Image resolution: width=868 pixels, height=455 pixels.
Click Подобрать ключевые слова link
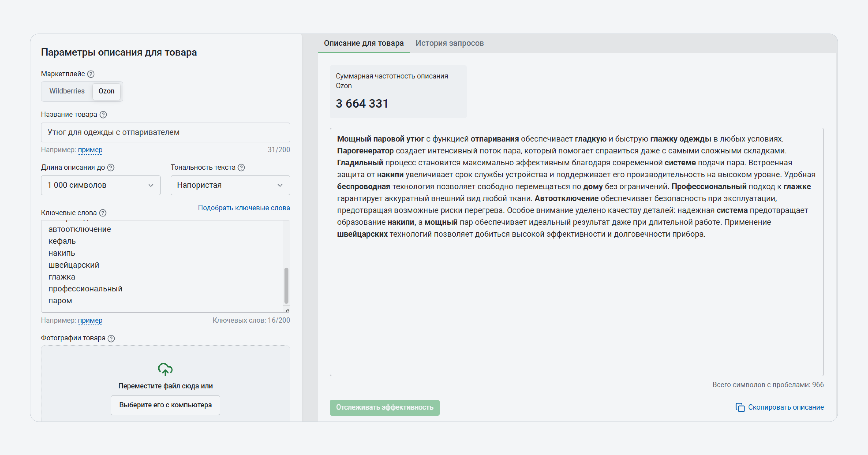click(244, 208)
